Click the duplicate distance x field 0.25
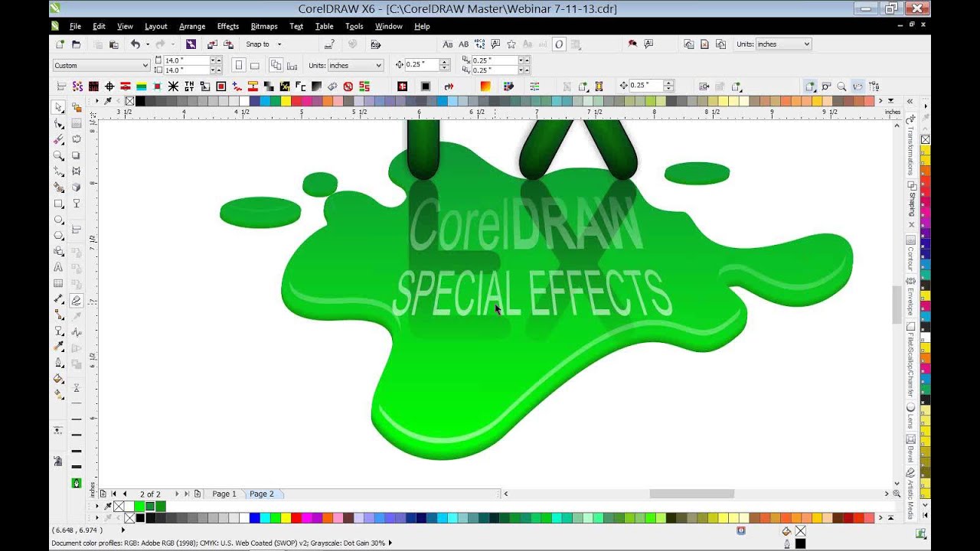The height and width of the screenshot is (551, 980). (495, 60)
